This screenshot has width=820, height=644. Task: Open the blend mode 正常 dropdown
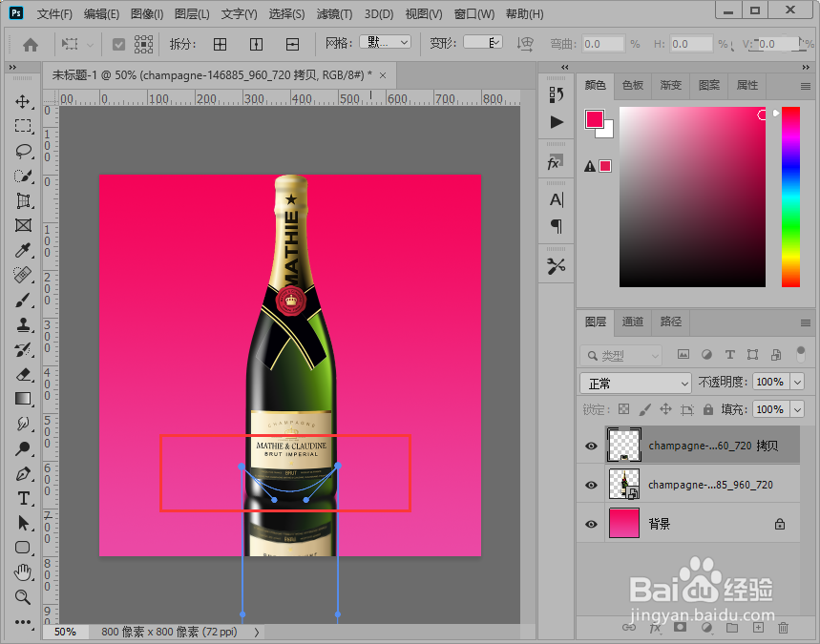pos(636,384)
